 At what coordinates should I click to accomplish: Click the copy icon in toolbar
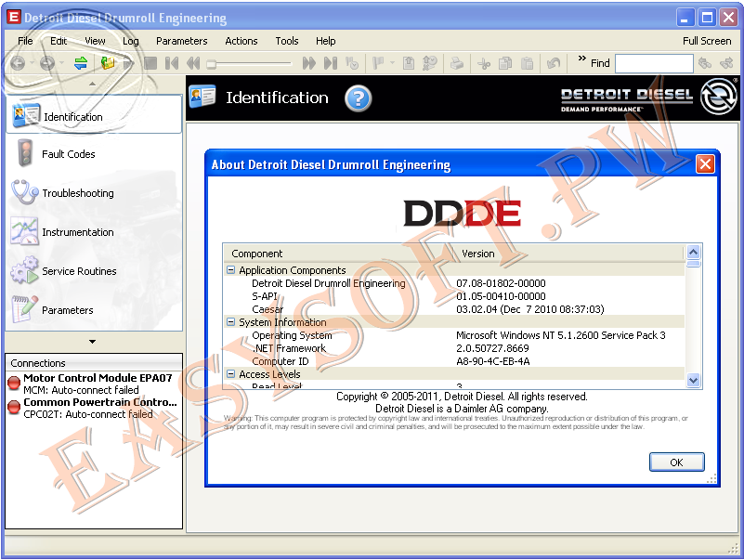505,63
